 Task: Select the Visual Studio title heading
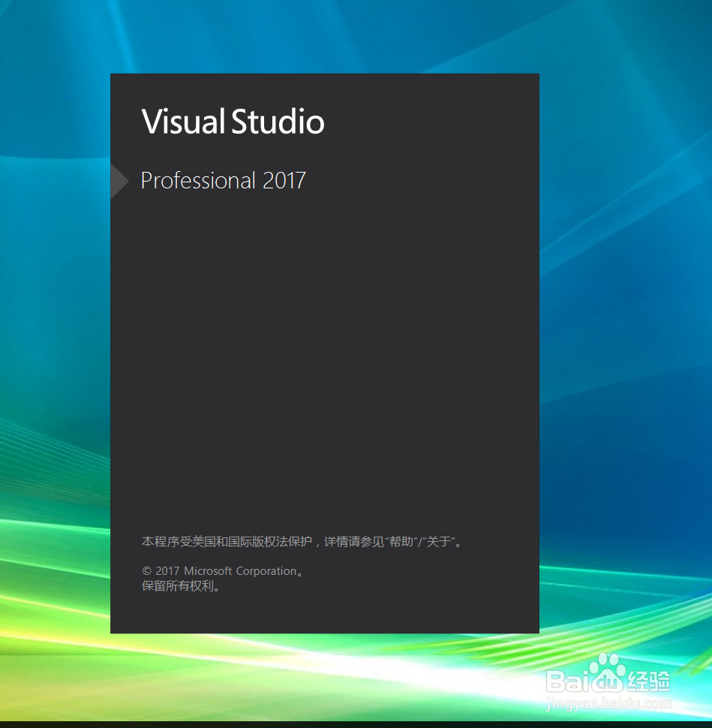pyautogui.click(x=233, y=120)
